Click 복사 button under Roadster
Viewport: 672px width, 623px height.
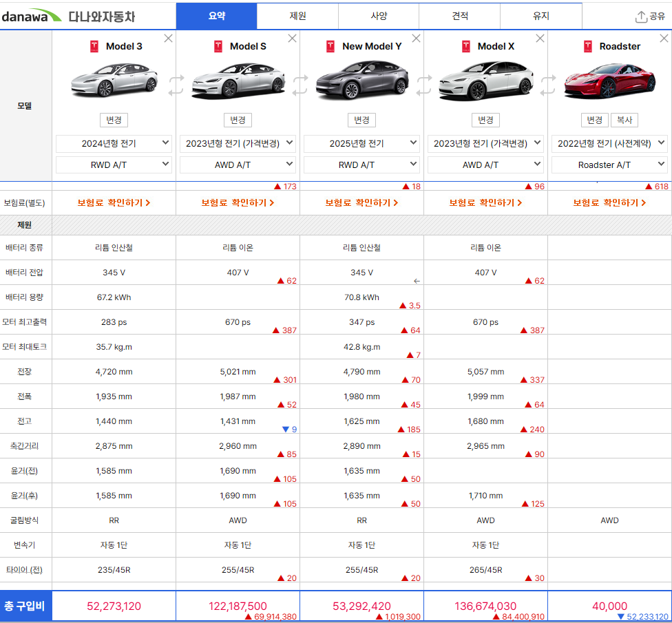[624, 120]
